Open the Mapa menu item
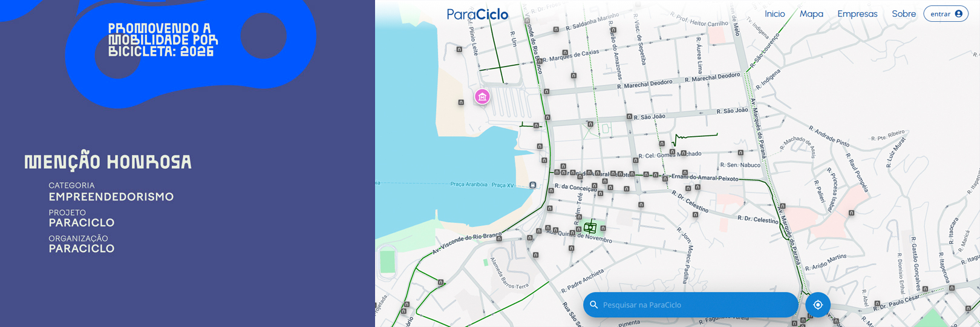980x327 pixels. 811,14
